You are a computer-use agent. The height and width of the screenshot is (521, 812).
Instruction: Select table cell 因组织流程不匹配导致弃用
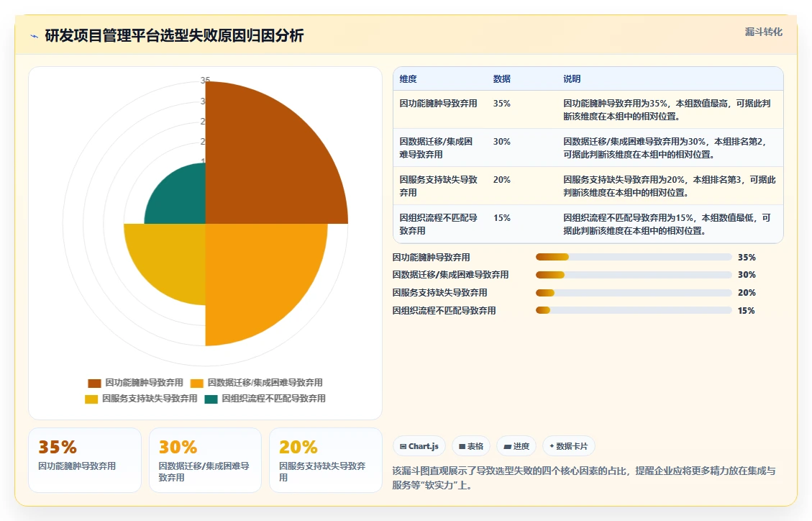(438, 225)
